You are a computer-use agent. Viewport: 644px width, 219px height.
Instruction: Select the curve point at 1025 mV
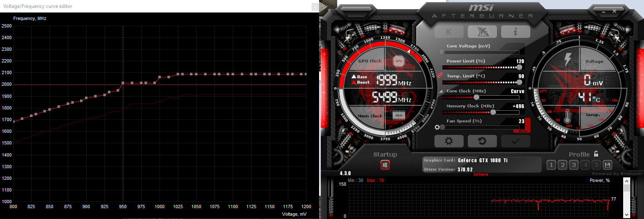click(178, 74)
